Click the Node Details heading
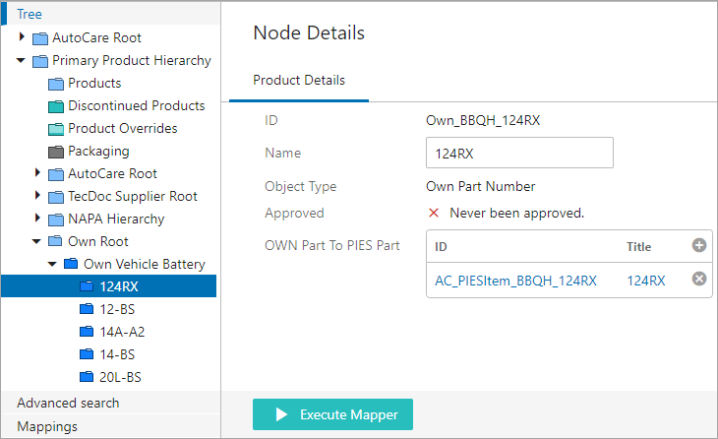Screen dimensions: 718x439 tap(309, 33)
